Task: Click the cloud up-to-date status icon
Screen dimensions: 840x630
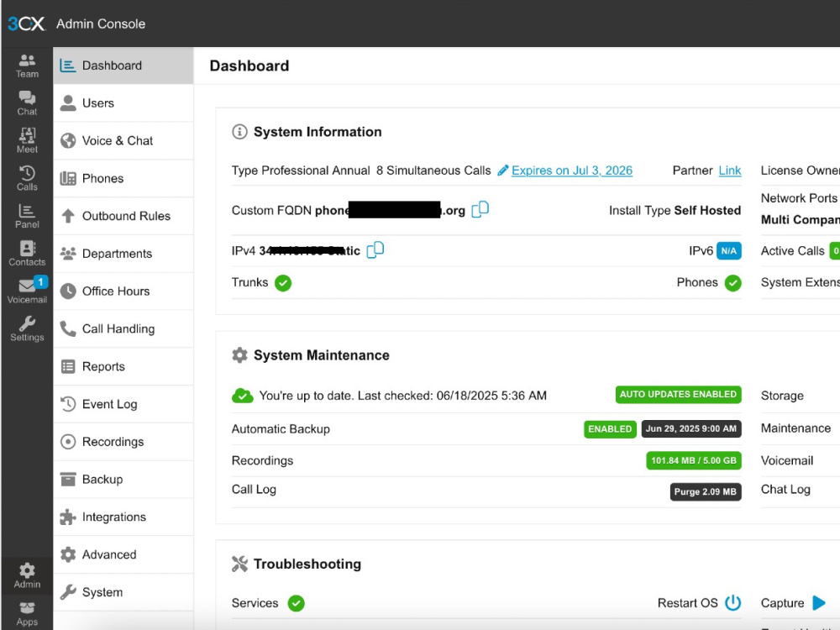Action: point(242,396)
